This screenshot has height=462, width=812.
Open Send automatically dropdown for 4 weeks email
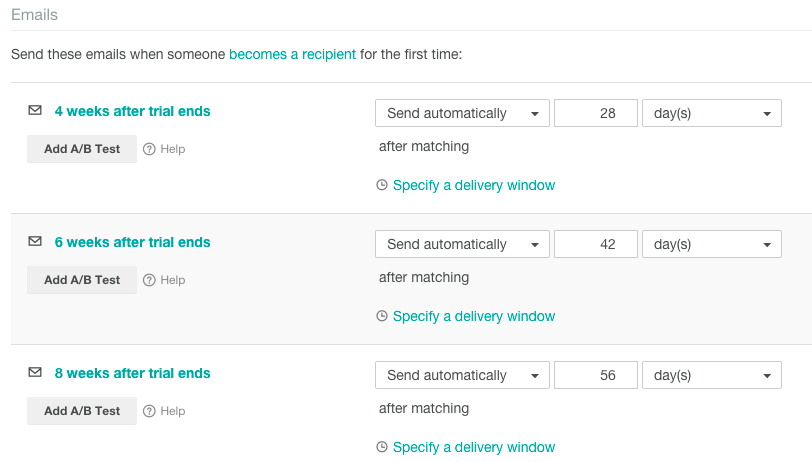coord(462,113)
